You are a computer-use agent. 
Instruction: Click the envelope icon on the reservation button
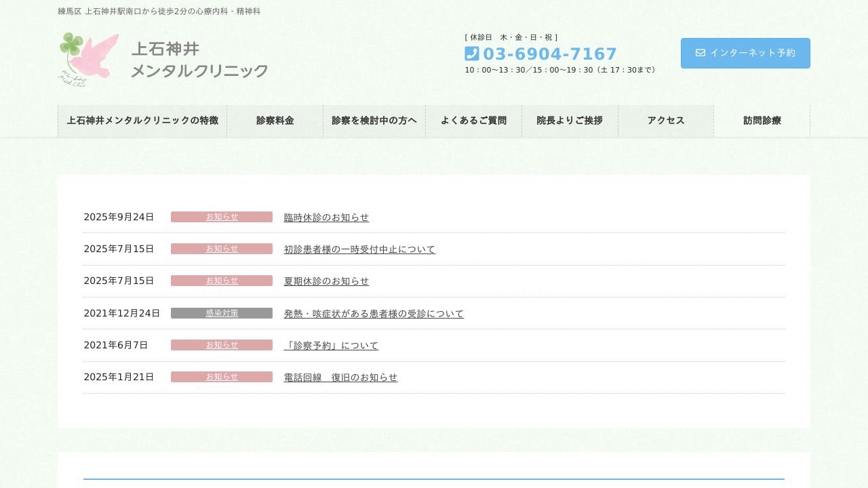coord(701,53)
